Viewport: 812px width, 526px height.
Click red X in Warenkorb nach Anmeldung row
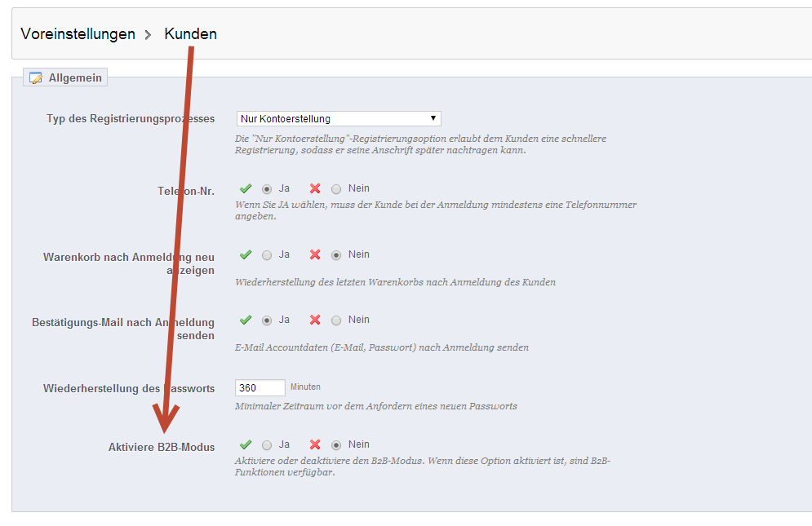pyautogui.click(x=315, y=254)
